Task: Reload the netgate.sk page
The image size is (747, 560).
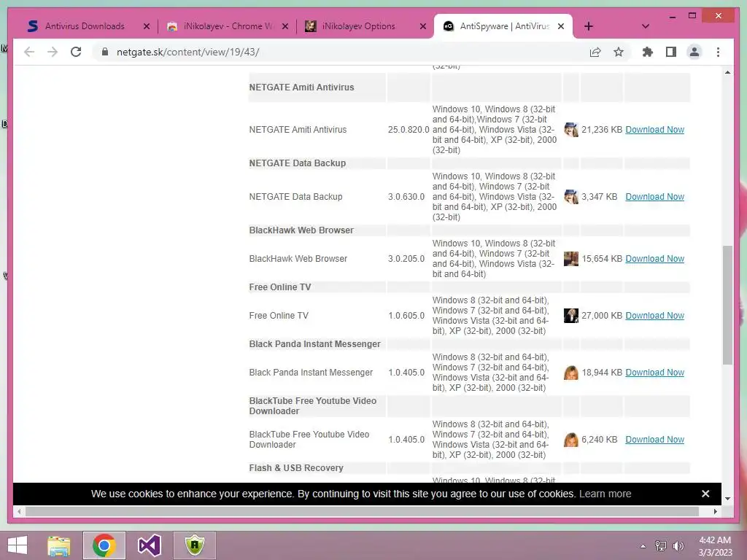Action: (76, 52)
